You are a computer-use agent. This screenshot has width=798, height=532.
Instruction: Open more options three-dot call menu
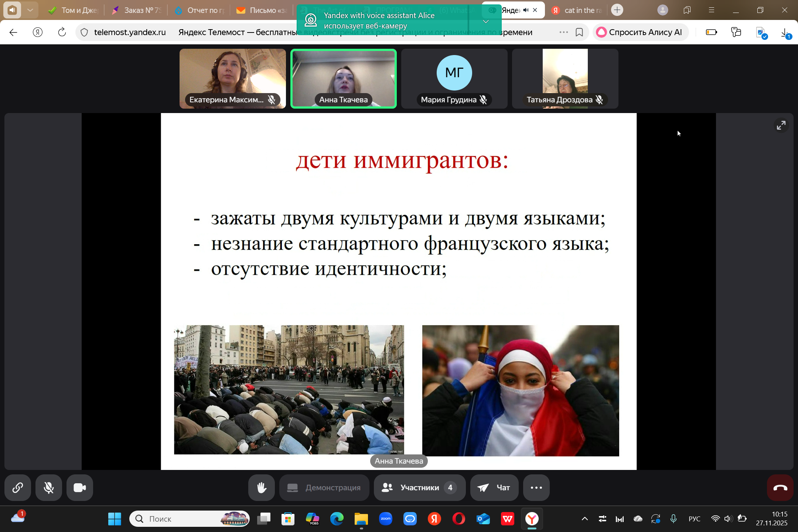pyautogui.click(x=536, y=488)
